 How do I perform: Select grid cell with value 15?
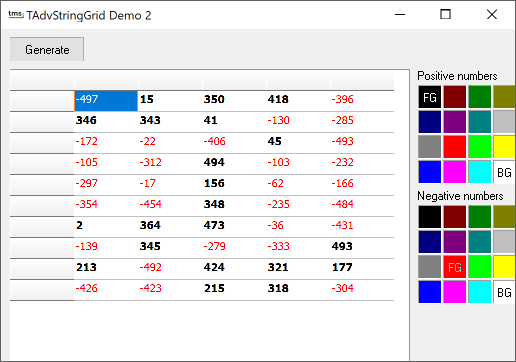[170, 101]
